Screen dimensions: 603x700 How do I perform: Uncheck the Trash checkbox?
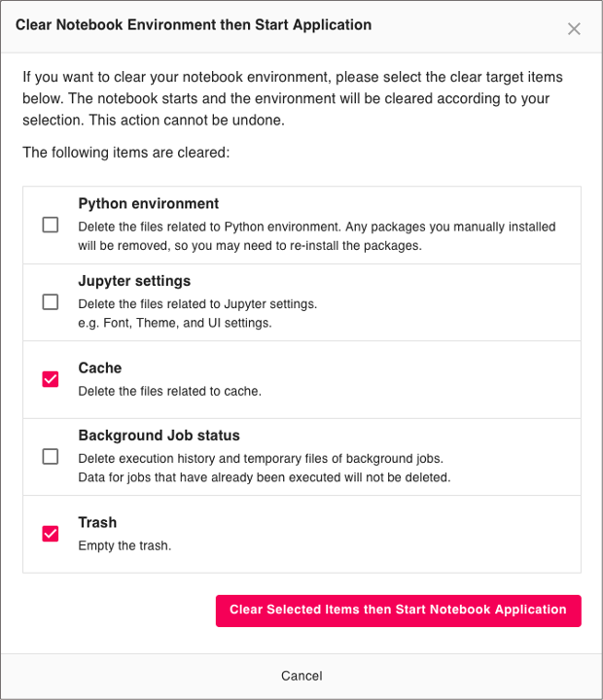tap(51, 534)
